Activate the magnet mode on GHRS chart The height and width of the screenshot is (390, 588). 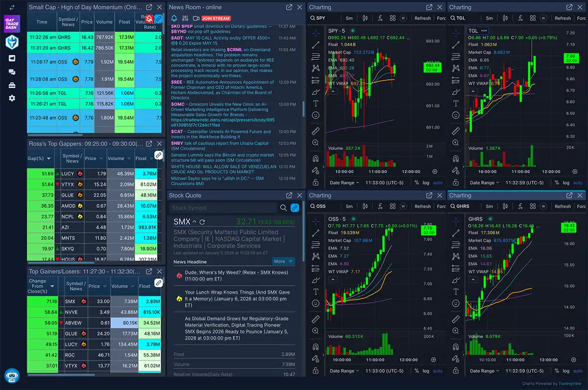point(456,346)
